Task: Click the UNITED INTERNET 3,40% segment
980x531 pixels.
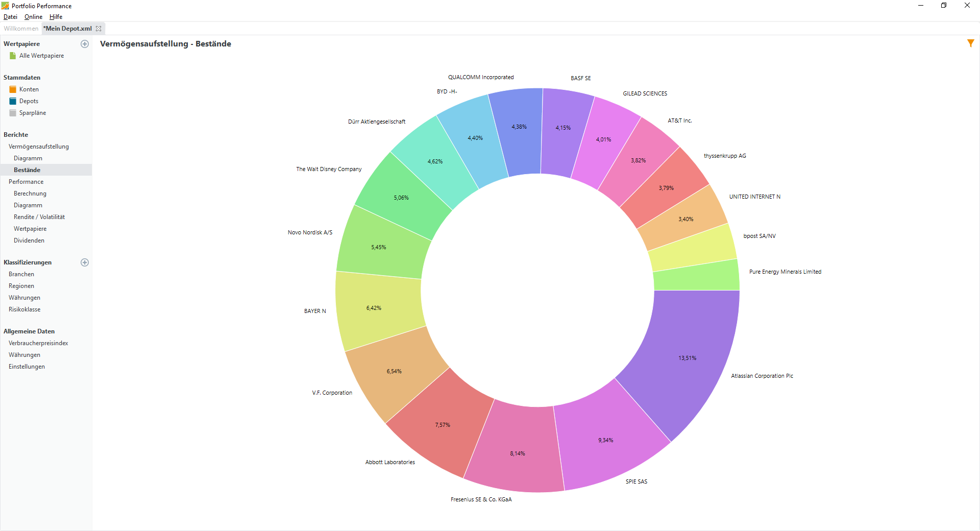Action: (685, 219)
